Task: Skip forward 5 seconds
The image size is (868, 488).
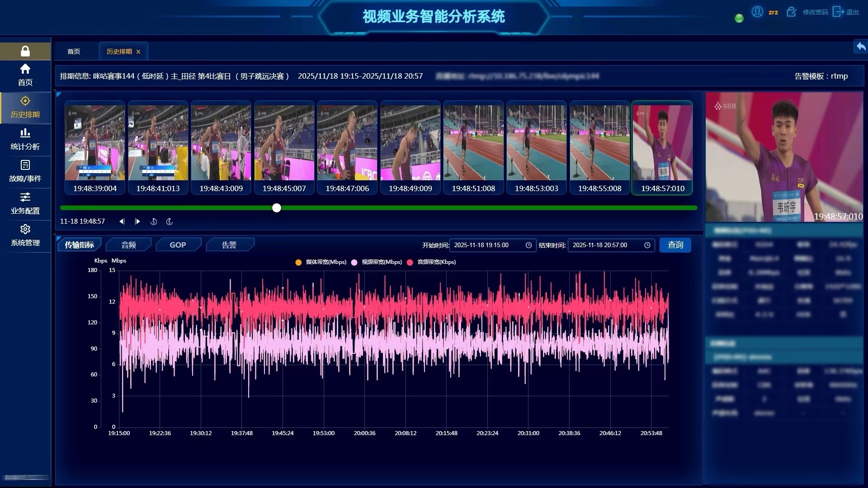Action: point(170,221)
